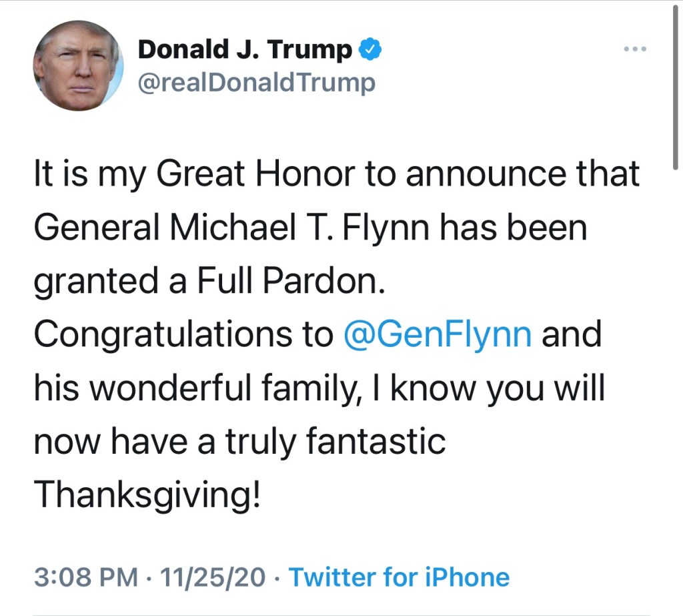Screen dimensions: 683x616
Task: Open the @GenFlynn mention link
Action: coord(437,334)
